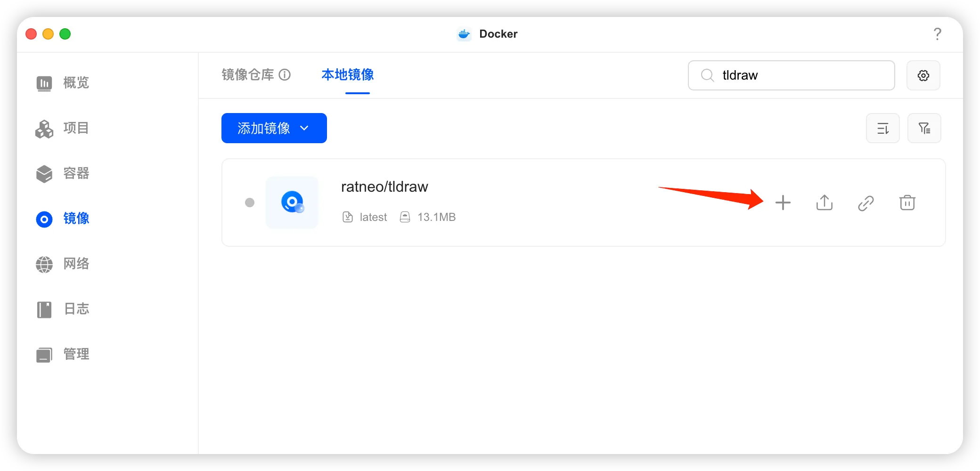Click the ratneo/tldraw image name

point(384,187)
